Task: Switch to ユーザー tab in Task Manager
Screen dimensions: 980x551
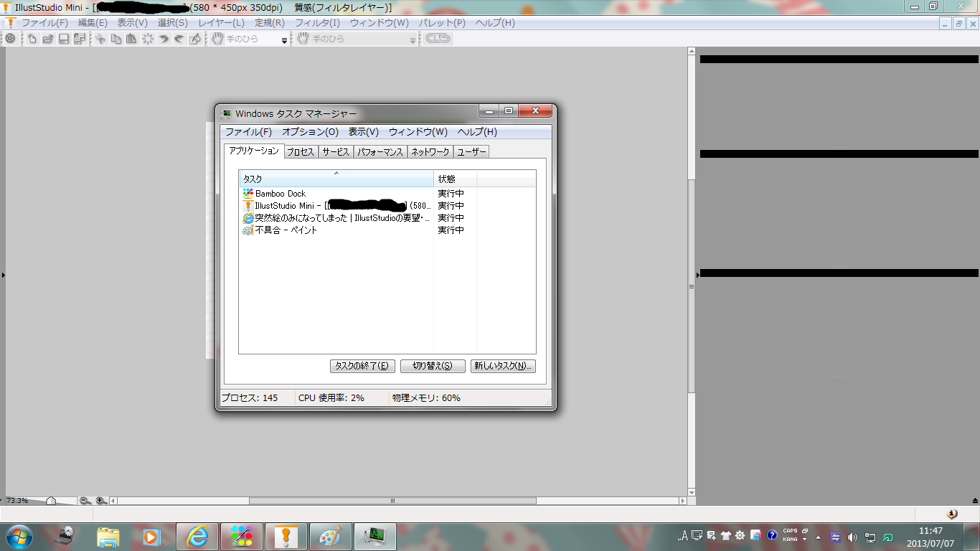Action: 471,152
